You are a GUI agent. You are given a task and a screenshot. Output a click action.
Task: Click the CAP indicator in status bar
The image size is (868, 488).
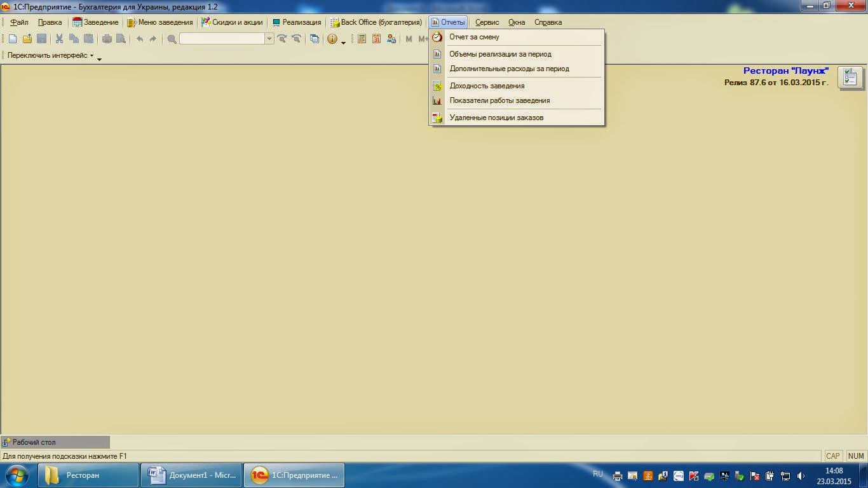(x=832, y=456)
